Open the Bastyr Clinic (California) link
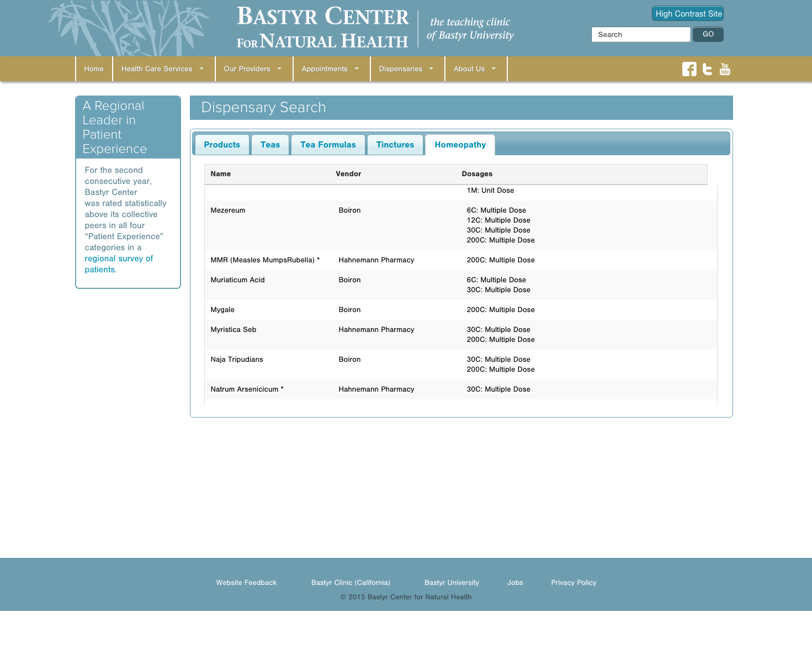The width and height of the screenshot is (812, 649). tap(351, 583)
